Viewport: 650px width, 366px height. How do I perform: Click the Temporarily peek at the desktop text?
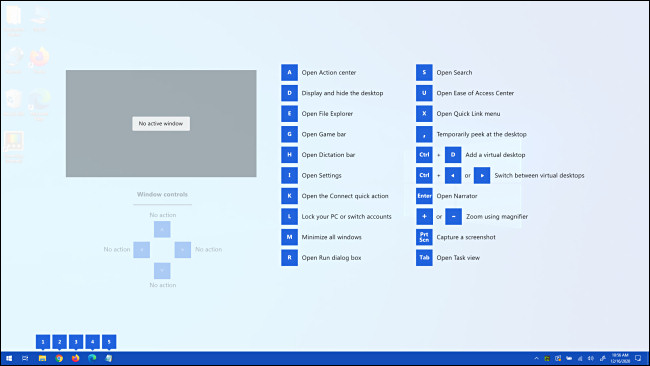click(x=481, y=134)
